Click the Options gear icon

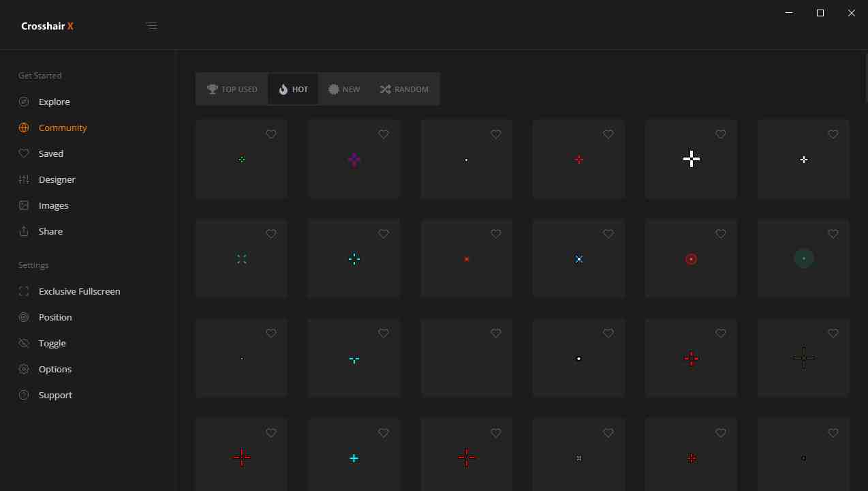[x=24, y=369]
